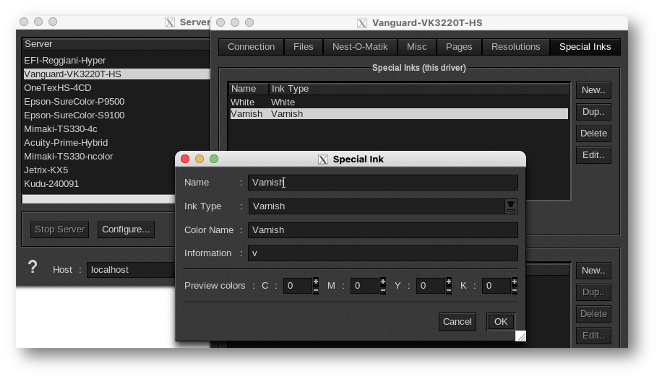
Task: Open the Resolutions tab
Action: [516, 47]
